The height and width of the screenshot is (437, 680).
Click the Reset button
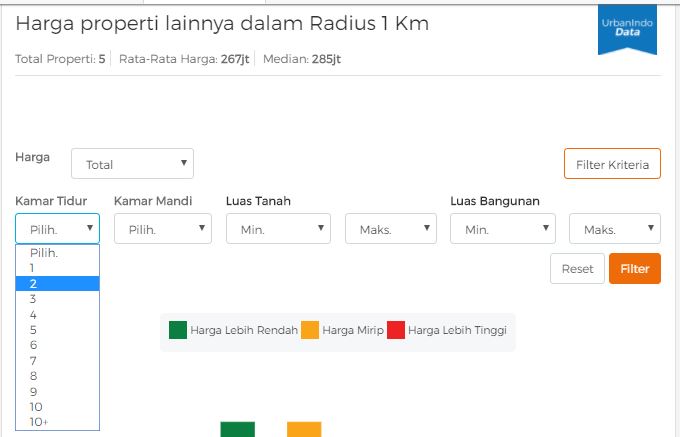[577, 269]
